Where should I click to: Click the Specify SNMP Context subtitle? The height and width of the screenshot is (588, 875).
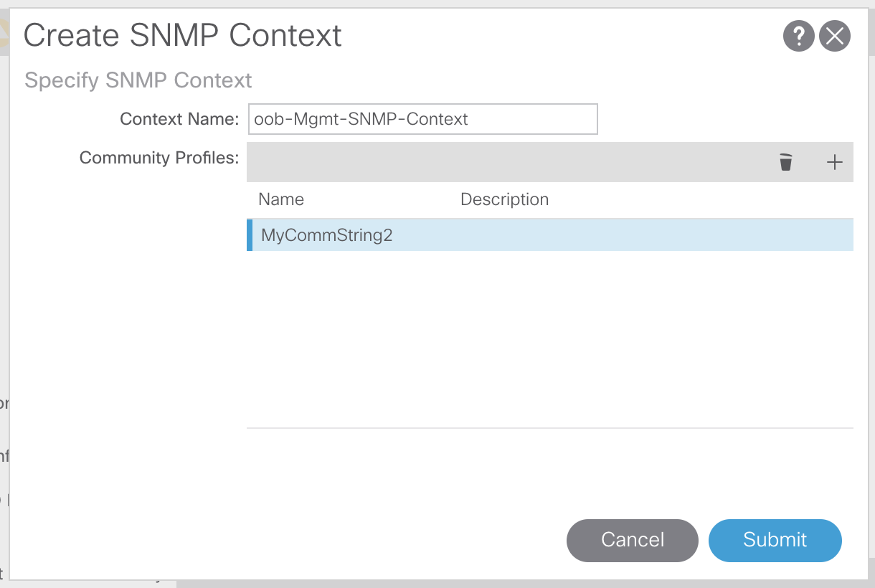[x=138, y=80]
